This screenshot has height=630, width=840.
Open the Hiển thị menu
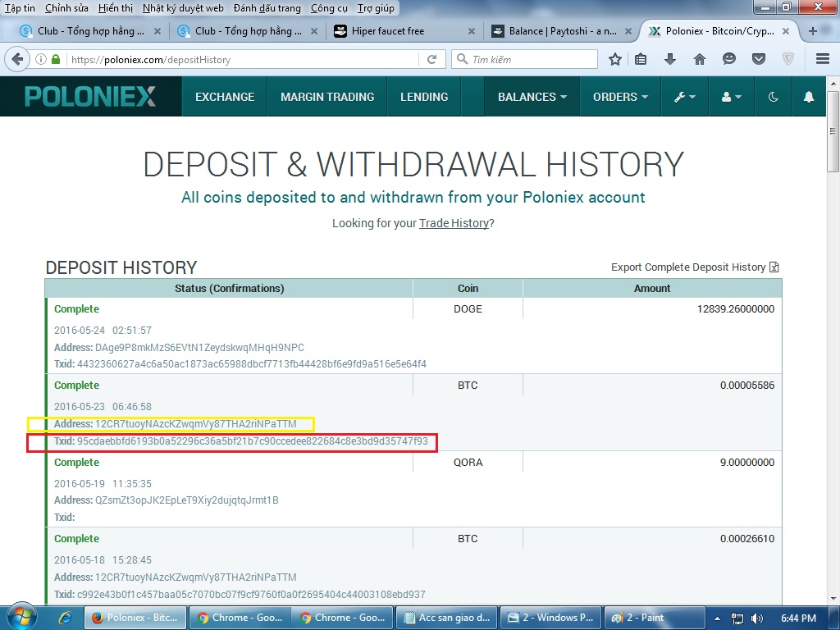pos(115,8)
